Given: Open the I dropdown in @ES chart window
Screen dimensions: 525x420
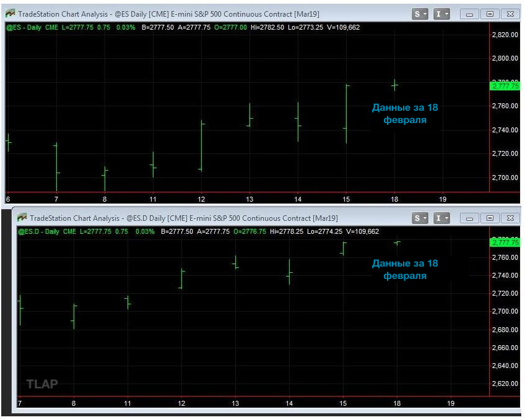Looking at the screenshot, I should [x=441, y=14].
